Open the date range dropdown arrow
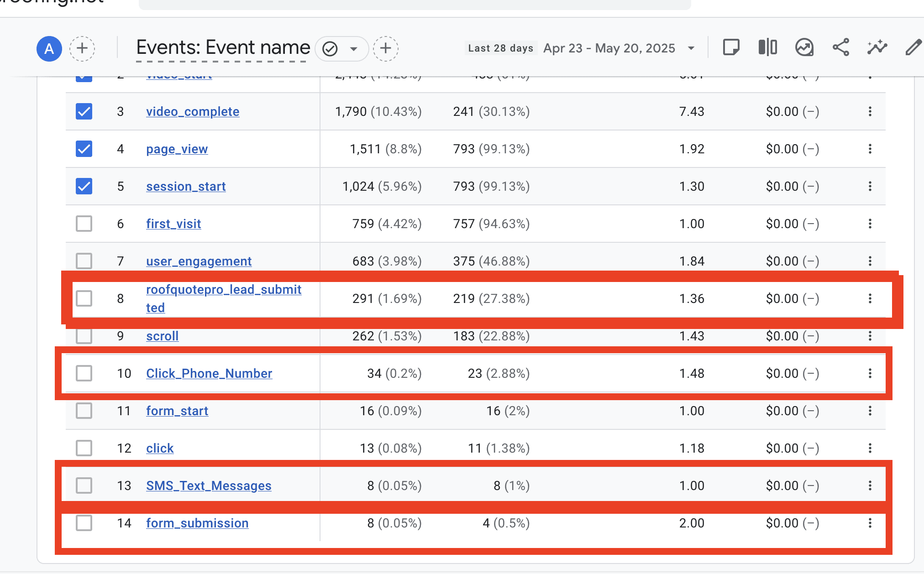 tap(691, 48)
